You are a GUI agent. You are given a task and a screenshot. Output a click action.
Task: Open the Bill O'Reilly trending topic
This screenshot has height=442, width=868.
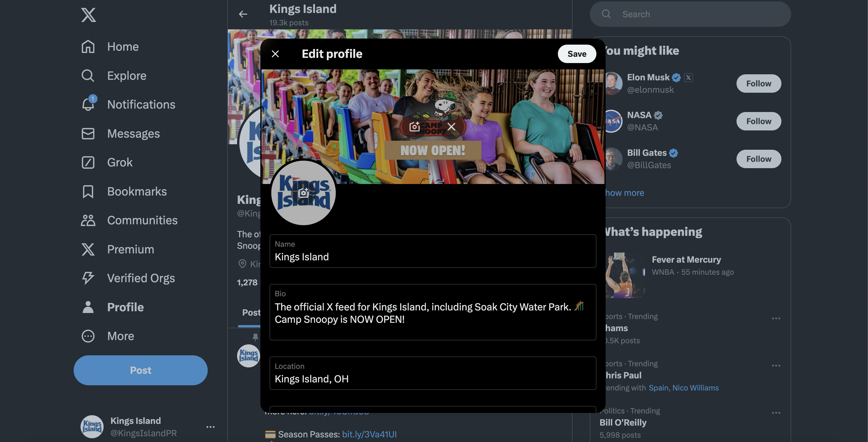[623, 422]
